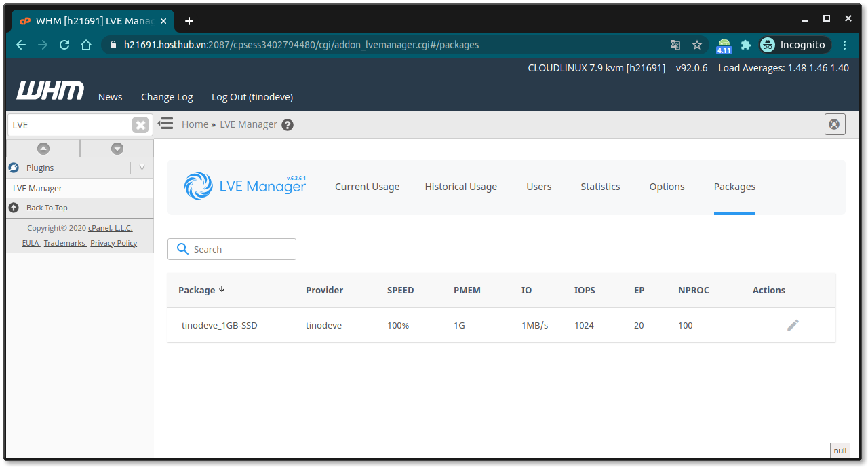Image resolution: width=868 pixels, height=467 pixels.
Task: Click the Back To Top link
Action: 47,208
